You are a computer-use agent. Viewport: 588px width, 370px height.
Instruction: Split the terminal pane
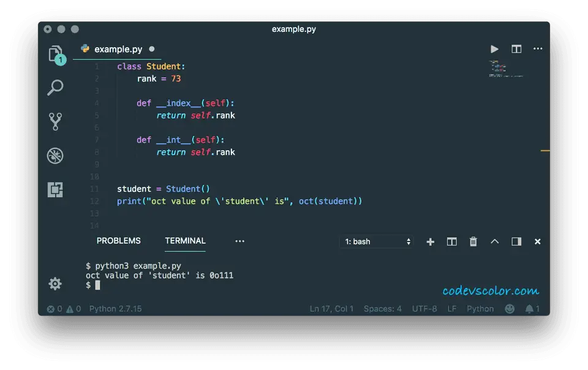[x=452, y=242]
